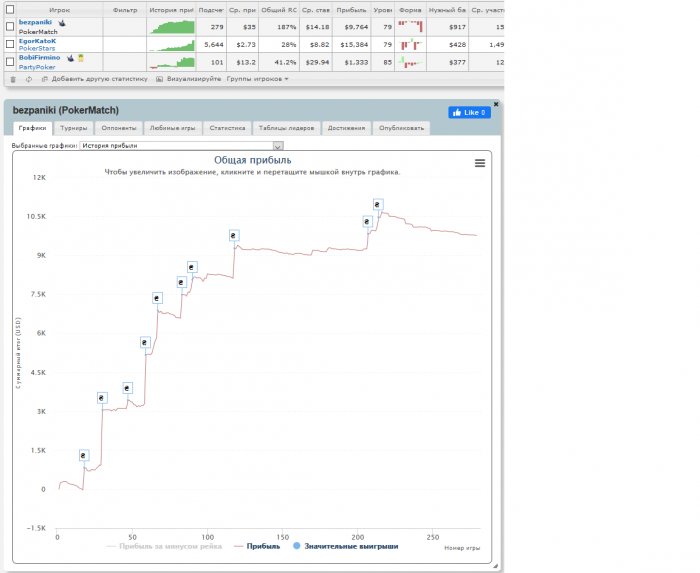700x573 pixels.
Task: Open bezpaniki's profit history sparkline
Action: [x=172, y=26]
